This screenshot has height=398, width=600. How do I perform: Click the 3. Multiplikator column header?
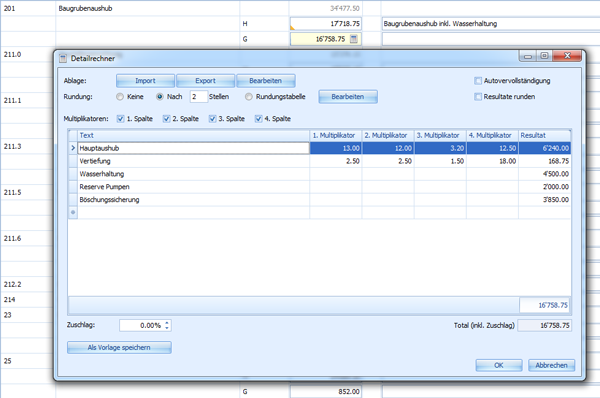[440, 135]
